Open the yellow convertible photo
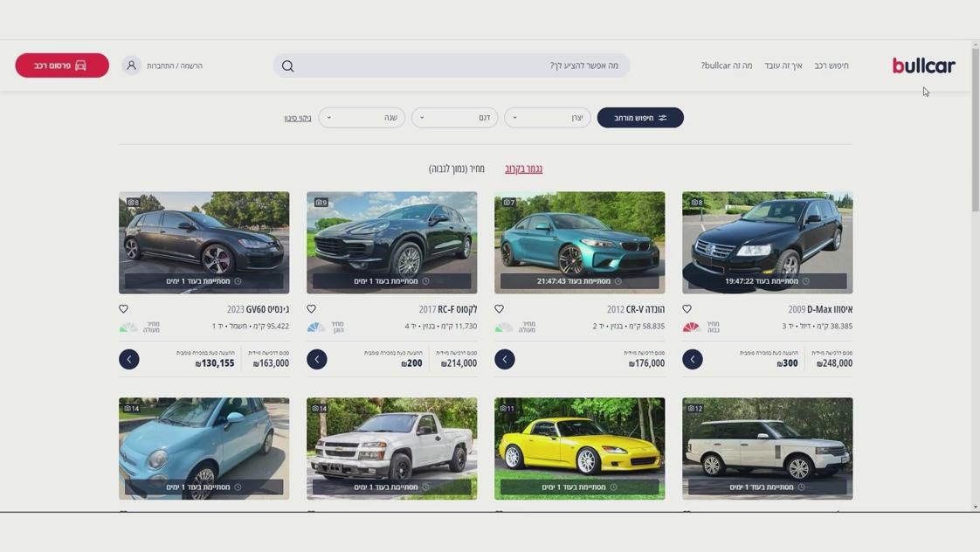Viewport: 980px width, 552px height. point(579,448)
